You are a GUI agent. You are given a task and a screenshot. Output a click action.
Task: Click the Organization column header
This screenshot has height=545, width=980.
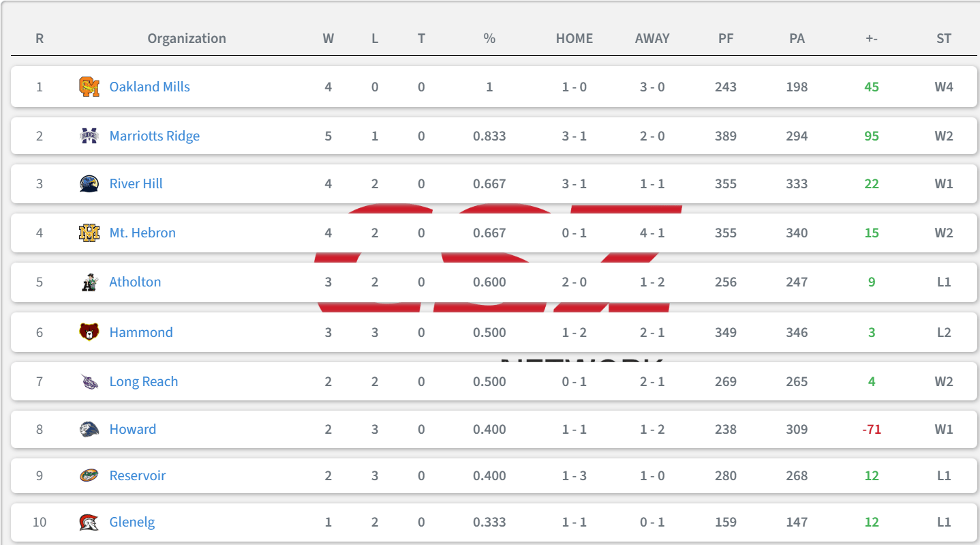click(x=187, y=38)
